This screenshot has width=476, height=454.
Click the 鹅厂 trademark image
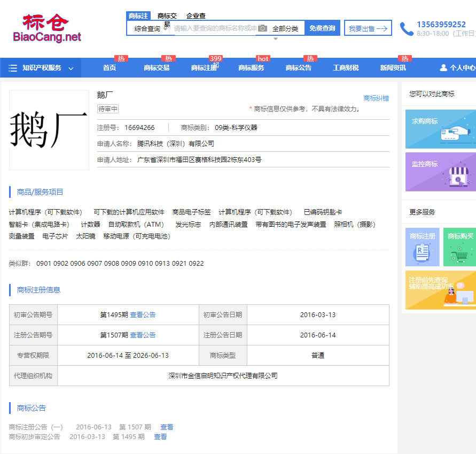[49, 130]
